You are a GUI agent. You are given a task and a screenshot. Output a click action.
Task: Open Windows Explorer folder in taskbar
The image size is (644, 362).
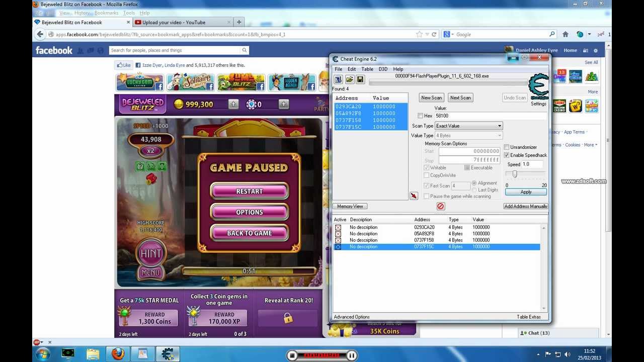click(93, 354)
